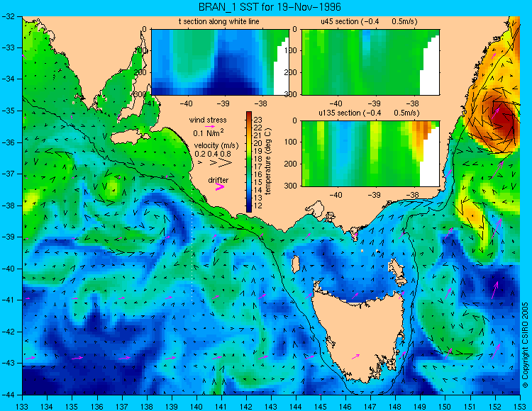Open the u135 section inset plot
Screen dimensions: 532x411
[x=370, y=154]
